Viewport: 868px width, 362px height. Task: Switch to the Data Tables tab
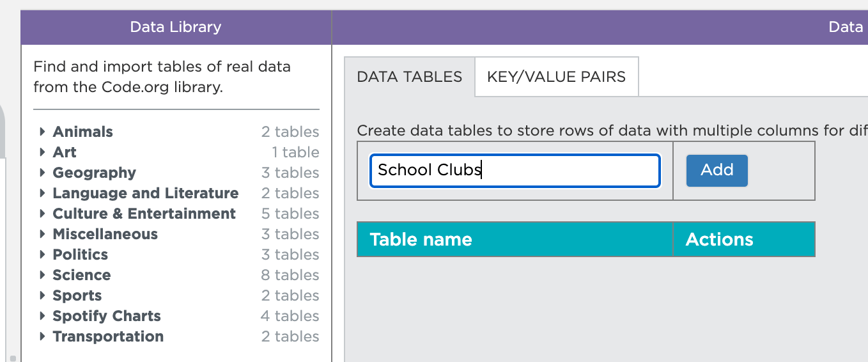[409, 77]
